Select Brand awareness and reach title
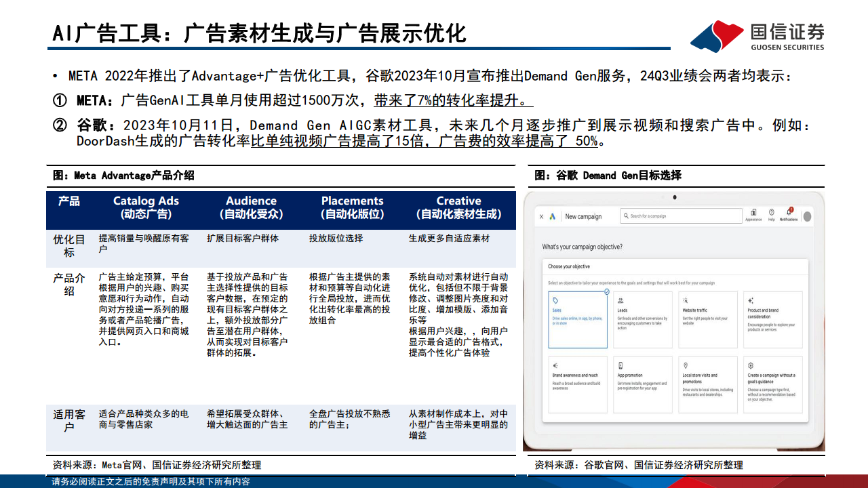This screenshot has height=488, width=868. click(x=575, y=375)
